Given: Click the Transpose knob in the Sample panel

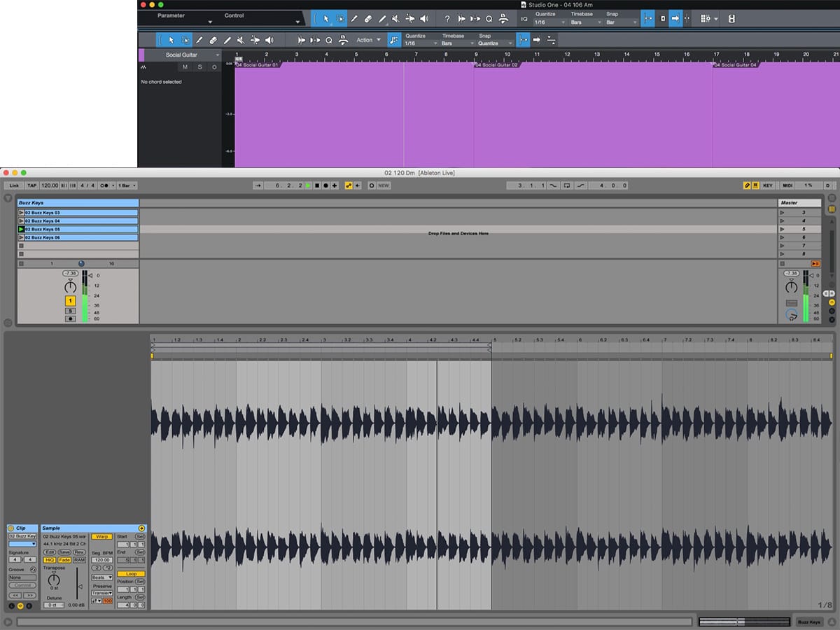Looking at the screenshot, I should (54, 580).
